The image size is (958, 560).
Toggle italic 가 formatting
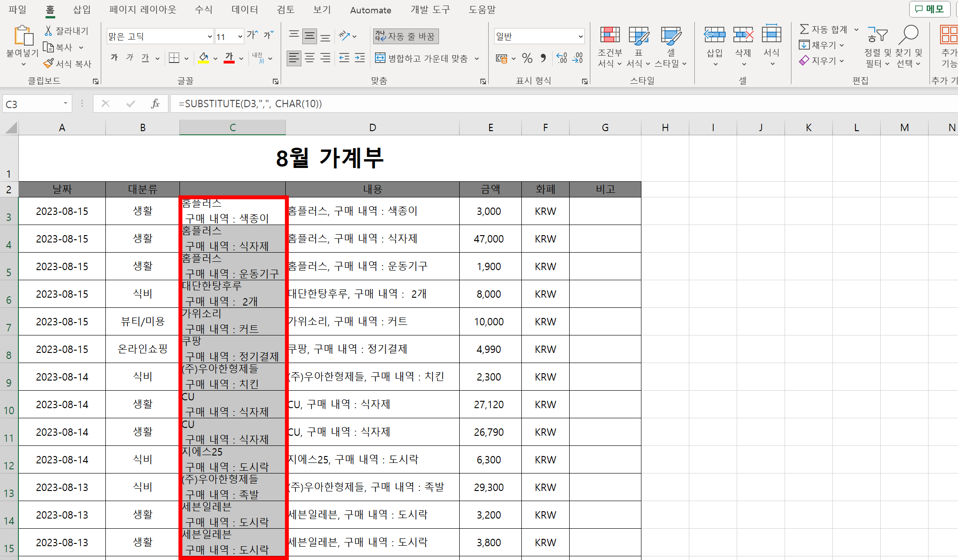(x=130, y=58)
